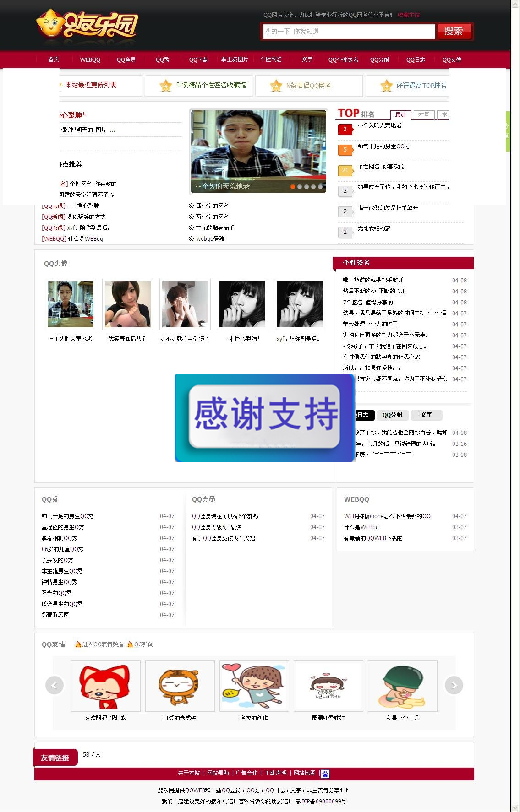The height and width of the screenshot is (812, 520).
Task: Switch TOP排名 to 最近 tab
Action: click(x=401, y=115)
